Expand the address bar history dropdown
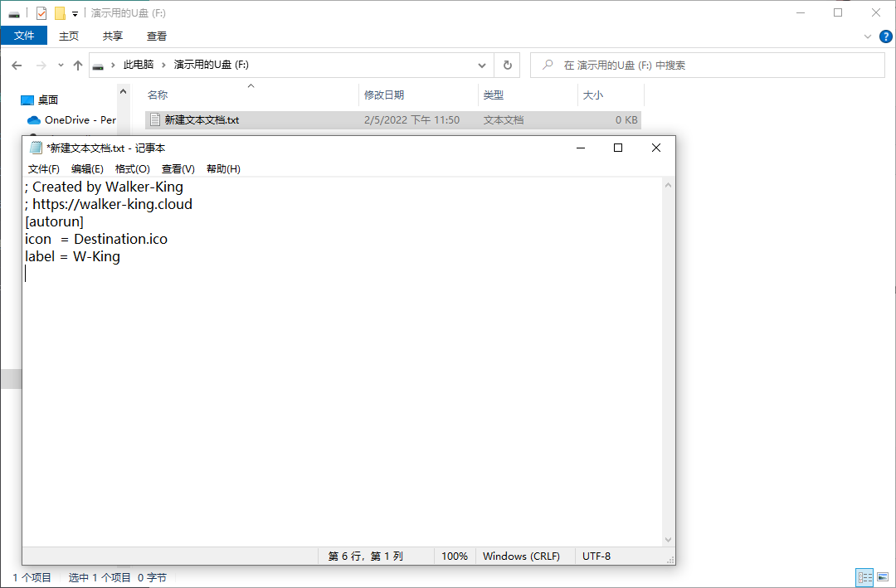This screenshot has height=588, width=896. 482,65
